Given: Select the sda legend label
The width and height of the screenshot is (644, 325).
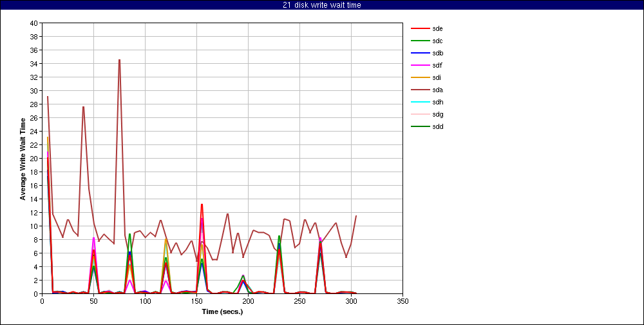Looking at the screenshot, I should pos(437,90).
